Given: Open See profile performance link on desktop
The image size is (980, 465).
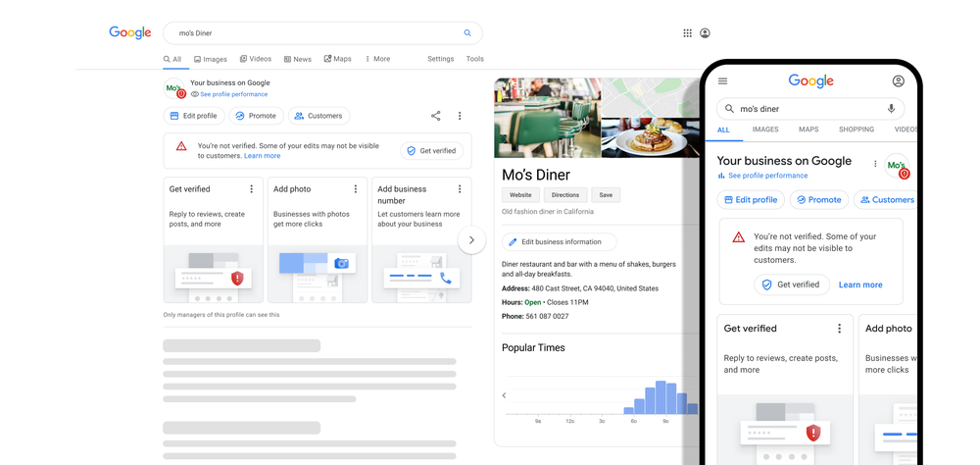Looking at the screenshot, I should pos(229,94).
